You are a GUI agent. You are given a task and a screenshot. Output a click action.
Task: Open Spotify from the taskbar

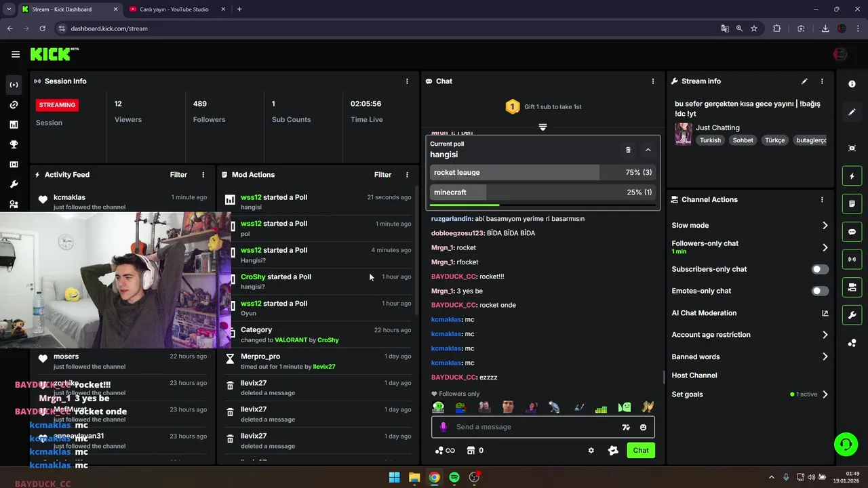pyautogui.click(x=454, y=477)
